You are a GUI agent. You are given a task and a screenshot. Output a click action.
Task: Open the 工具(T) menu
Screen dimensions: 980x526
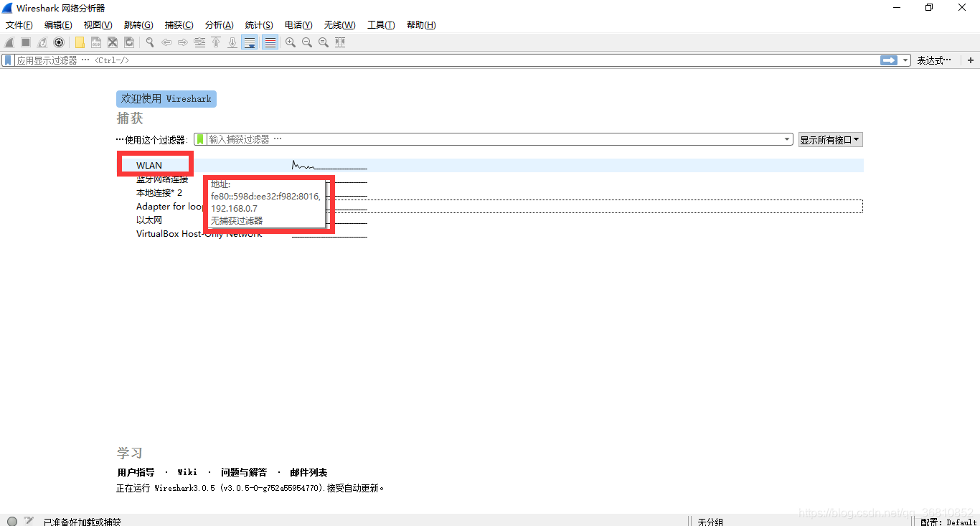coord(381,25)
